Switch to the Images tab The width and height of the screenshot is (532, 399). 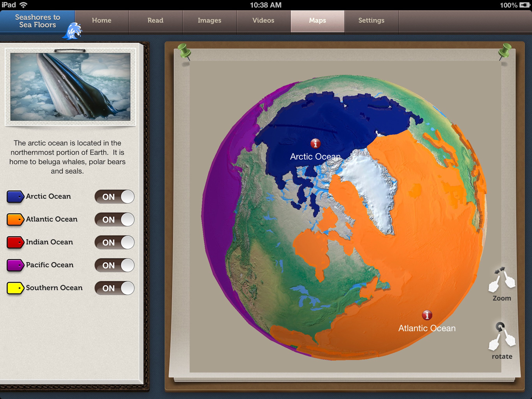click(209, 20)
